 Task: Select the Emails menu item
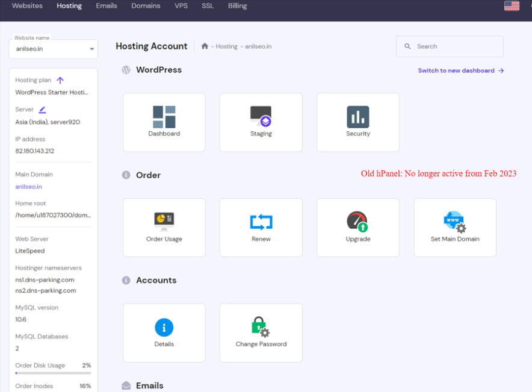107,5
